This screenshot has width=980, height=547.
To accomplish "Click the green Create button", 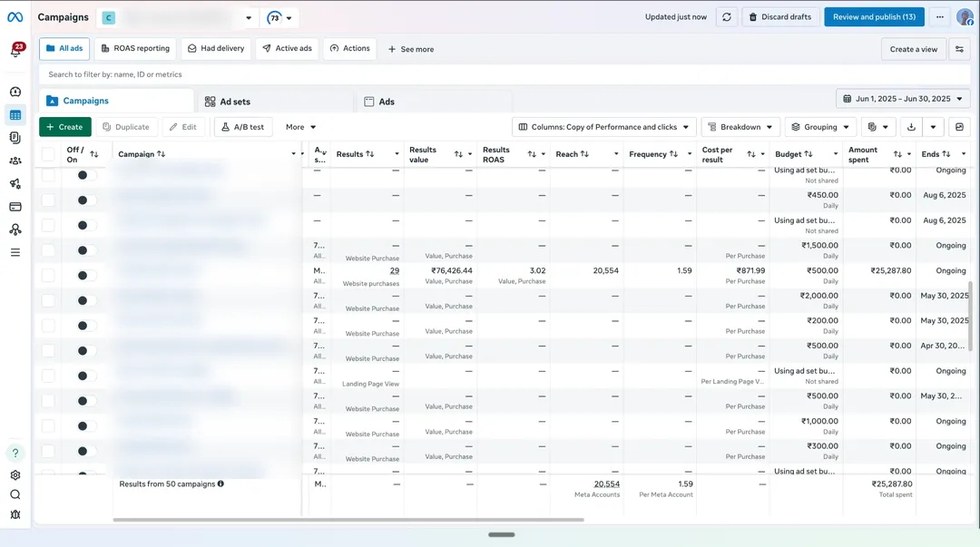I will tap(65, 127).
